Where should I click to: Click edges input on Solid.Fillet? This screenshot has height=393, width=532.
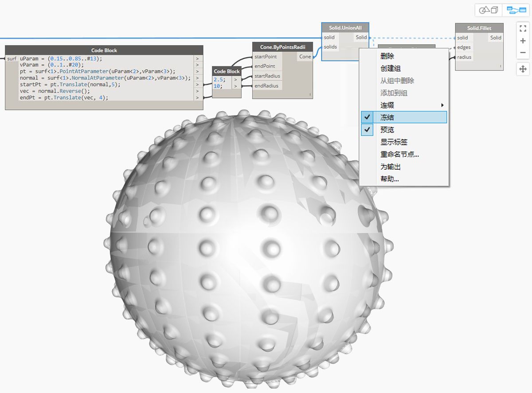(x=464, y=47)
